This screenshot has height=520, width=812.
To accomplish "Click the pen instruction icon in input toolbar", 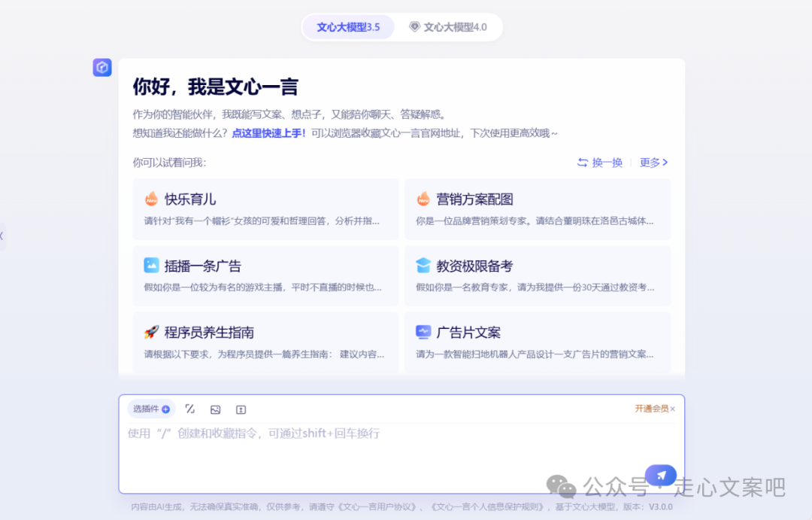I will point(189,409).
